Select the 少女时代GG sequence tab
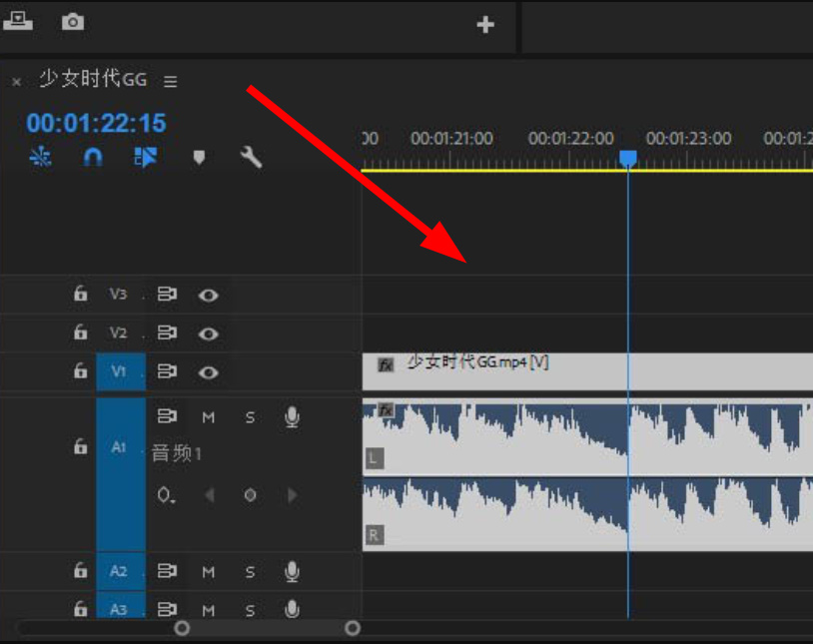Image resolution: width=813 pixels, height=644 pixels. (x=92, y=81)
